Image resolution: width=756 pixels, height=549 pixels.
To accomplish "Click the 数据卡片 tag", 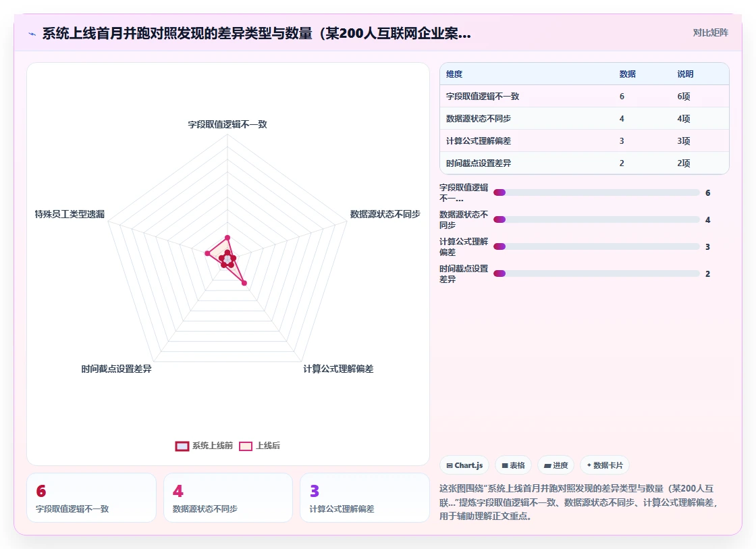I will coord(605,465).
